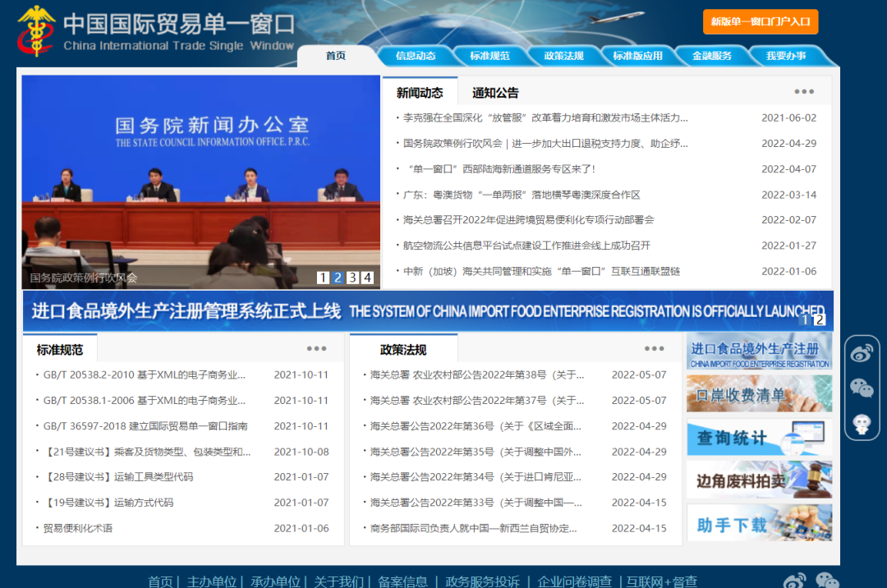Select the WeChat icon in the right sidebar

861,387
